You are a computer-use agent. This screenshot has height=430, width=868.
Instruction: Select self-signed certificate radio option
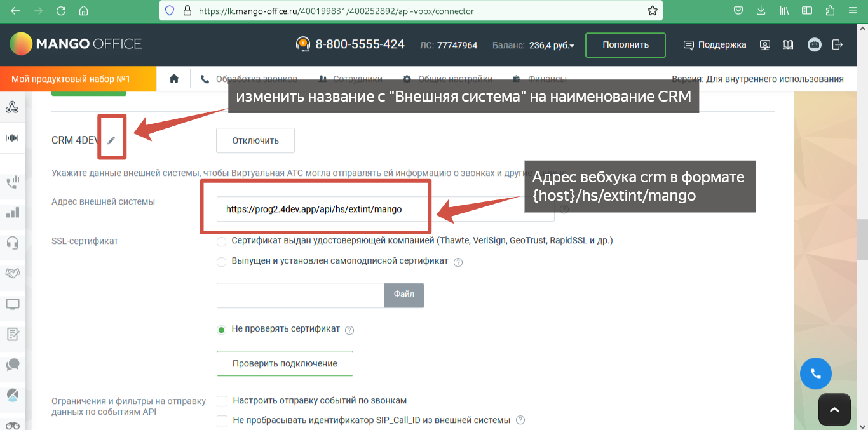(221, 262)
